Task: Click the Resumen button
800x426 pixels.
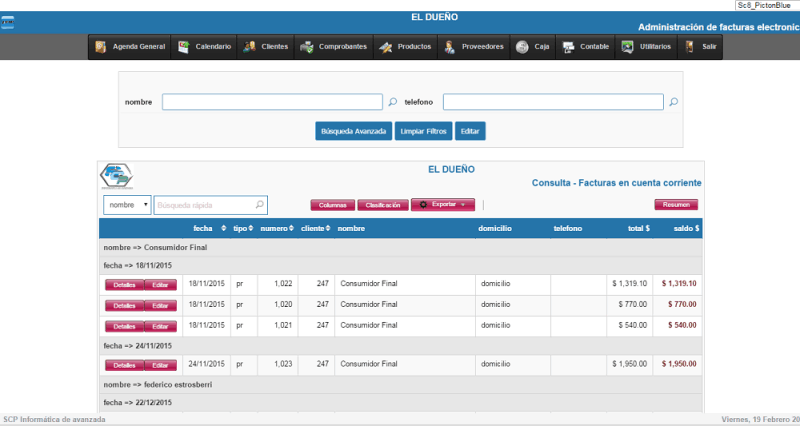Action: pyautogui.click(x=676, y=205)
